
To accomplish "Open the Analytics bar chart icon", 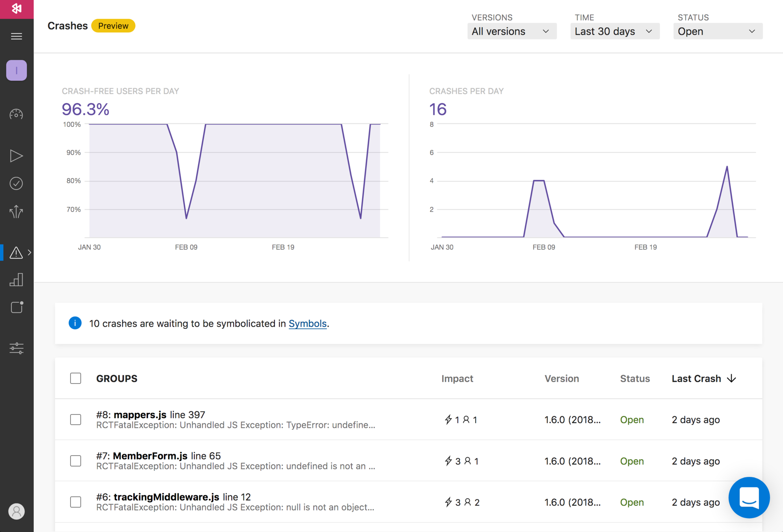I will click(x=16, y=280).
